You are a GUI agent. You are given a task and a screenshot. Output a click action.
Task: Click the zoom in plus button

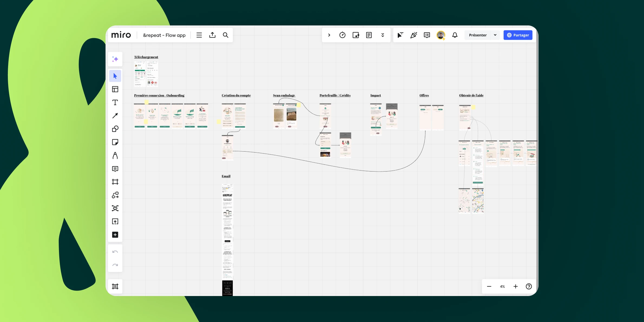click(x=515, y=287)
